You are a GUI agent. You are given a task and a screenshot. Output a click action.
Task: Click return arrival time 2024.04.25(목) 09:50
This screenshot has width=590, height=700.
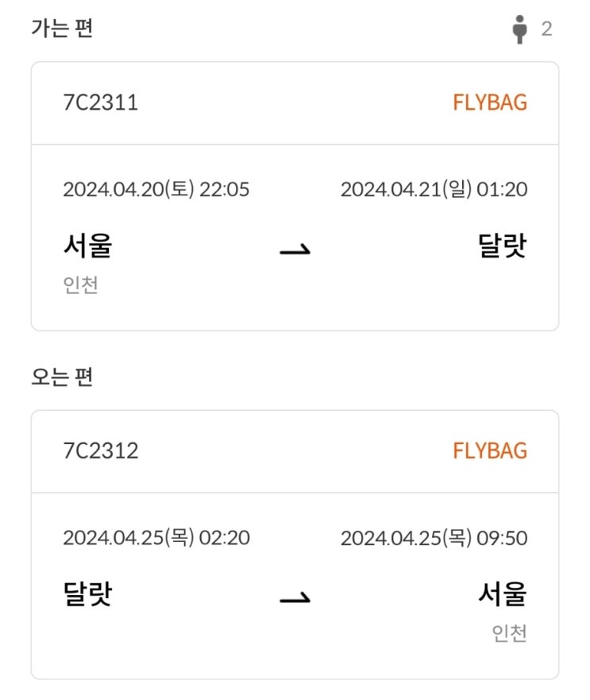click(434, 537)
